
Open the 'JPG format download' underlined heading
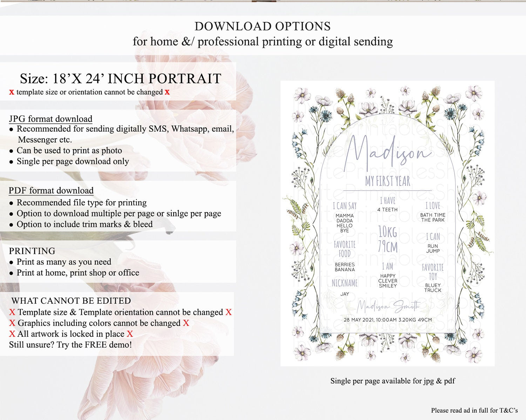51,119
